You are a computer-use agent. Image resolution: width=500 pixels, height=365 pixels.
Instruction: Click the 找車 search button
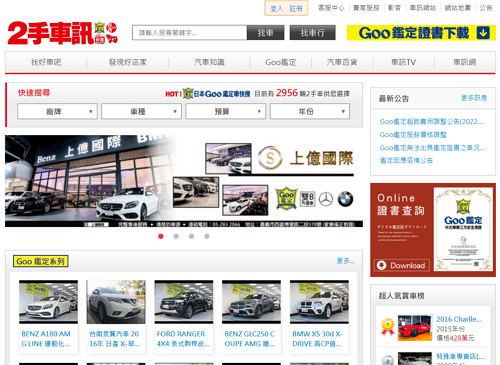tap(266, 33)
